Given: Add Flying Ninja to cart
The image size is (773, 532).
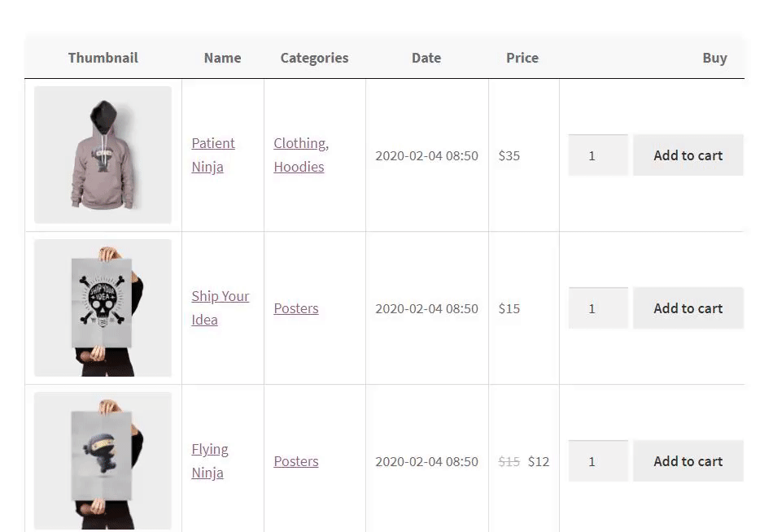Looking at the screenshot, I should pyautogui.click(x=688, y=460).
